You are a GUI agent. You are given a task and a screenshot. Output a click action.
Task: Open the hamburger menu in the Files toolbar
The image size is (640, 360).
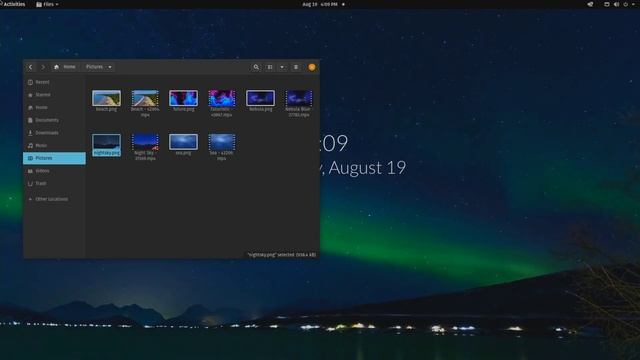point(296,67)
